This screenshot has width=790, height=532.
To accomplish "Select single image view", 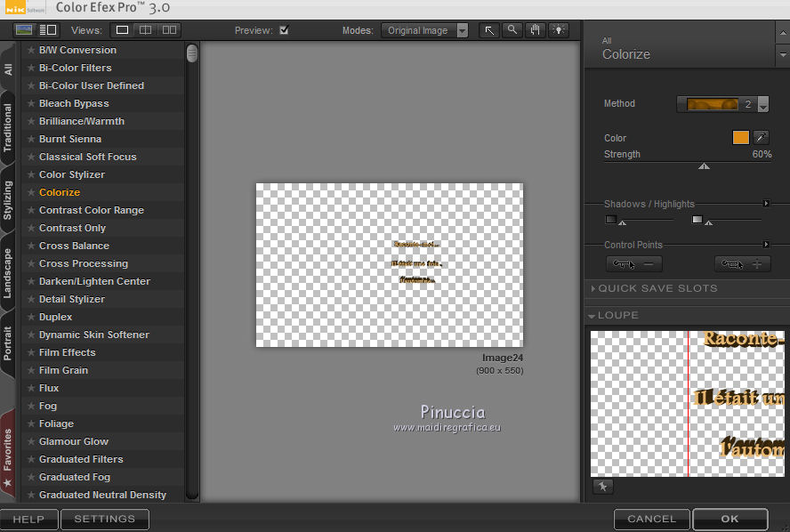I will pyautogui.click(x=122, y=30).
